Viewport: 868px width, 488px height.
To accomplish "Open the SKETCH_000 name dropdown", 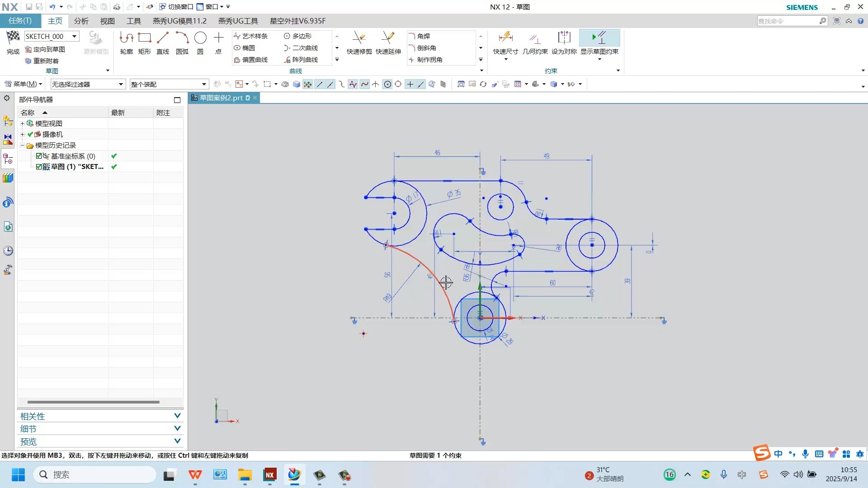I will point(74,36).
